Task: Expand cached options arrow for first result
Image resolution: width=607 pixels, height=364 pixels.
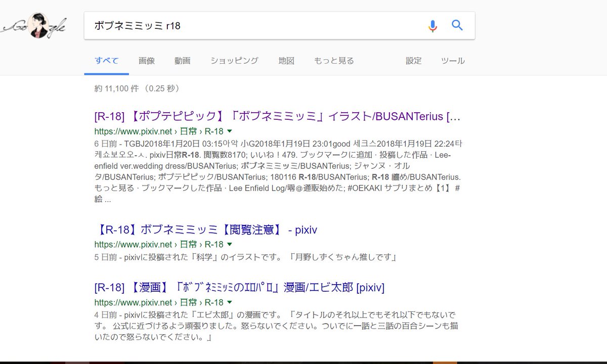Action: (230, 131)
